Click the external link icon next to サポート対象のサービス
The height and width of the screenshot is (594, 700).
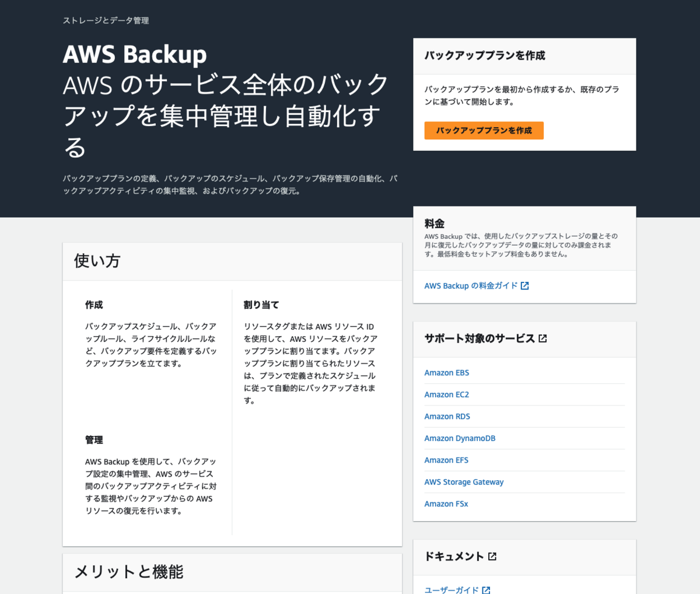pos(542,337)
